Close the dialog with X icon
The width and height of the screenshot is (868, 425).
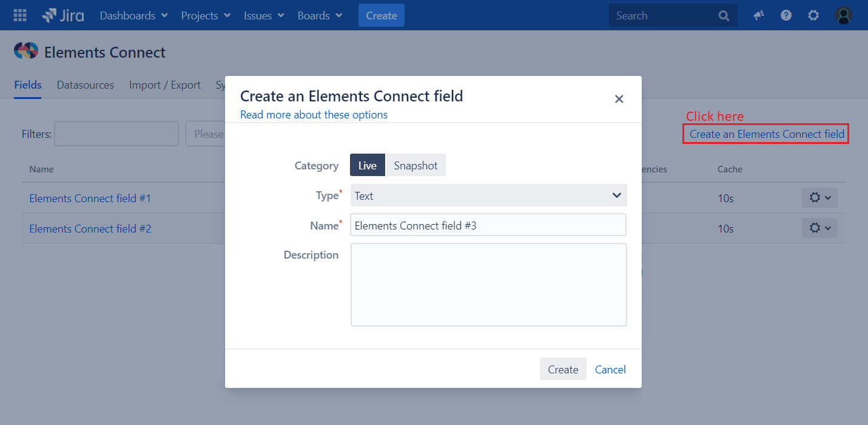(619, 99)
